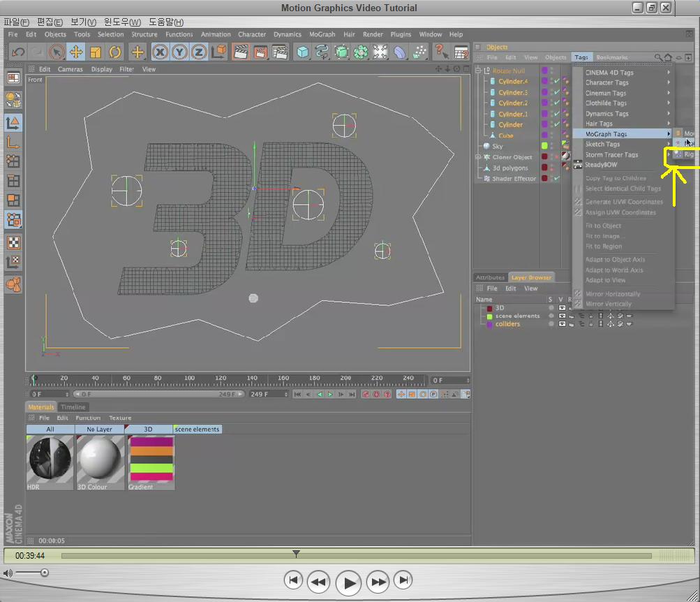Toggle the enable check on Shader Effector
The width and height of the screenshot is (700, 602).
557,178
